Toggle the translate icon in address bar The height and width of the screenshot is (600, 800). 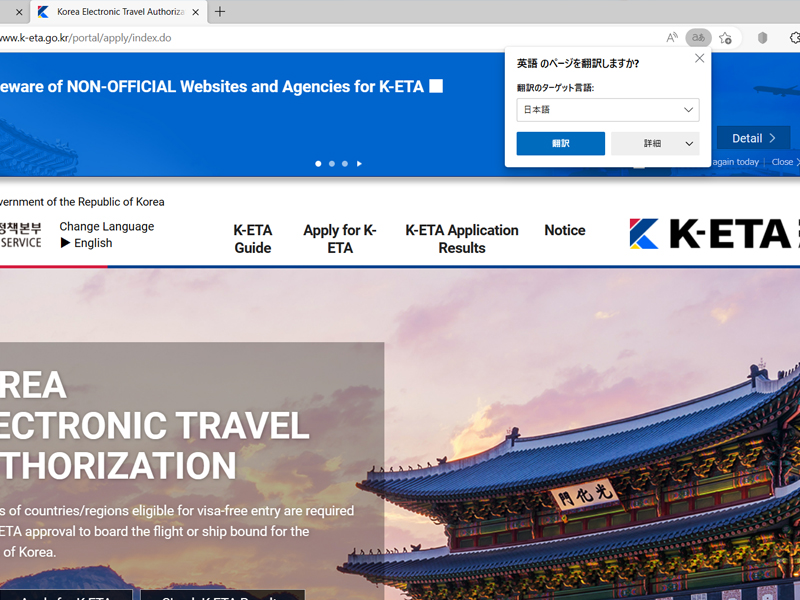coord(698,37)
